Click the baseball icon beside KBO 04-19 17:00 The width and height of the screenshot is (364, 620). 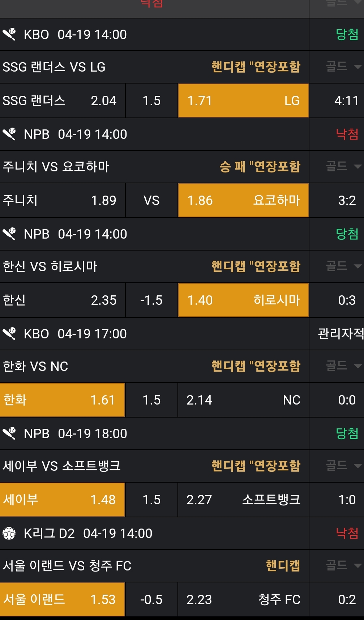9,334
